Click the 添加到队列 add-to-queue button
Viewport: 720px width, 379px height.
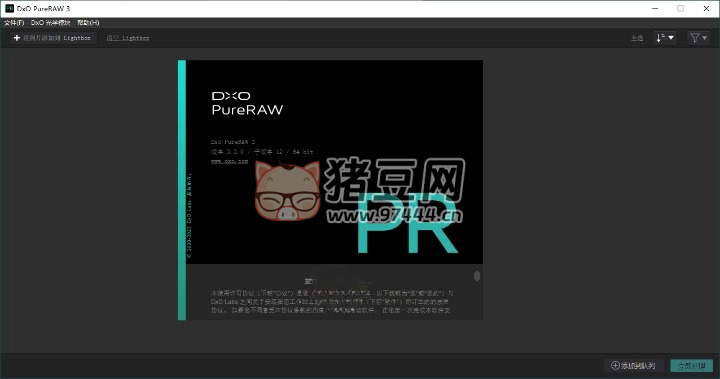(x=633, y=366)
